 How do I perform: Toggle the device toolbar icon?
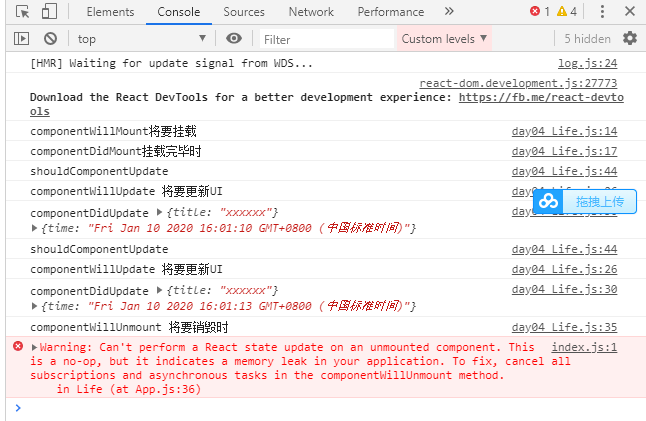pyautogui.click(x=49, y=12)
